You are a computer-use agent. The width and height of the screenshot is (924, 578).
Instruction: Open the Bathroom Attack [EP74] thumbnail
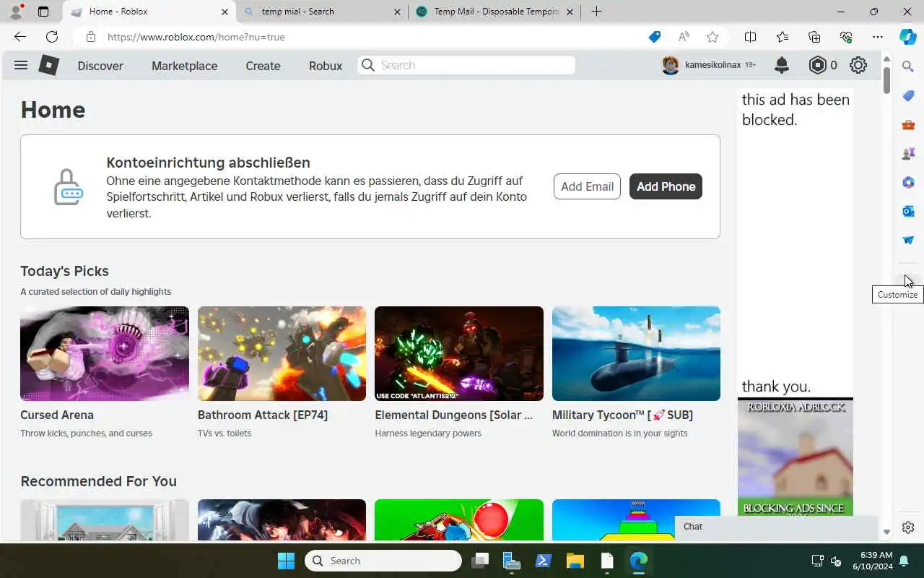point(282,353)
